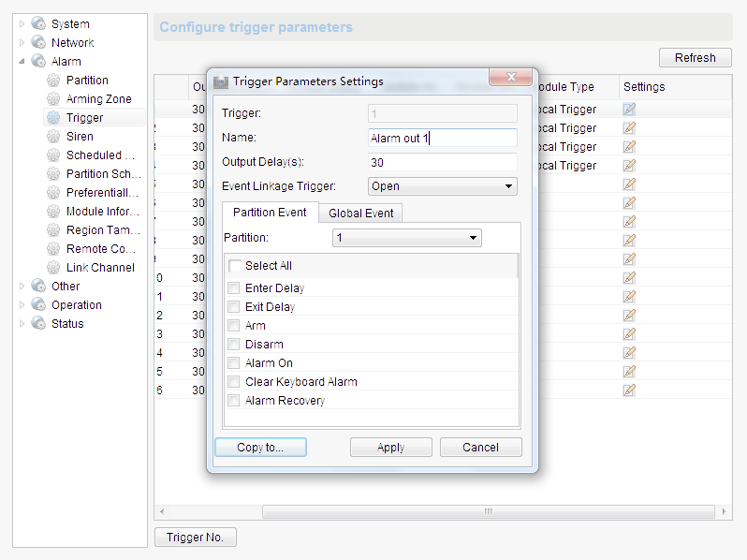Open the Partition Sch... sidebar item
Image resolution: width=747 pixels, height=560 pixels.
point(103,174)
